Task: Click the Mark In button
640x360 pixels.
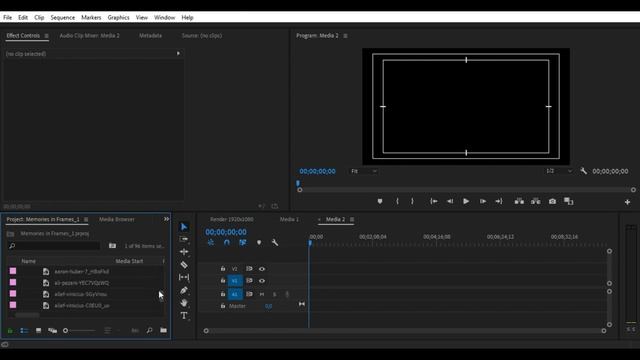Action: coord(397,201)
